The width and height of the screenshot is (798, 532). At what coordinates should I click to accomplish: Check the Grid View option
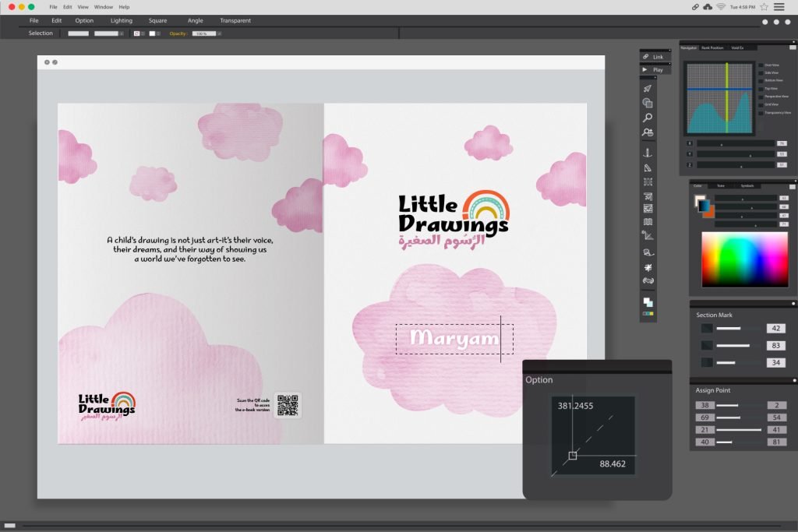[761, 104]
